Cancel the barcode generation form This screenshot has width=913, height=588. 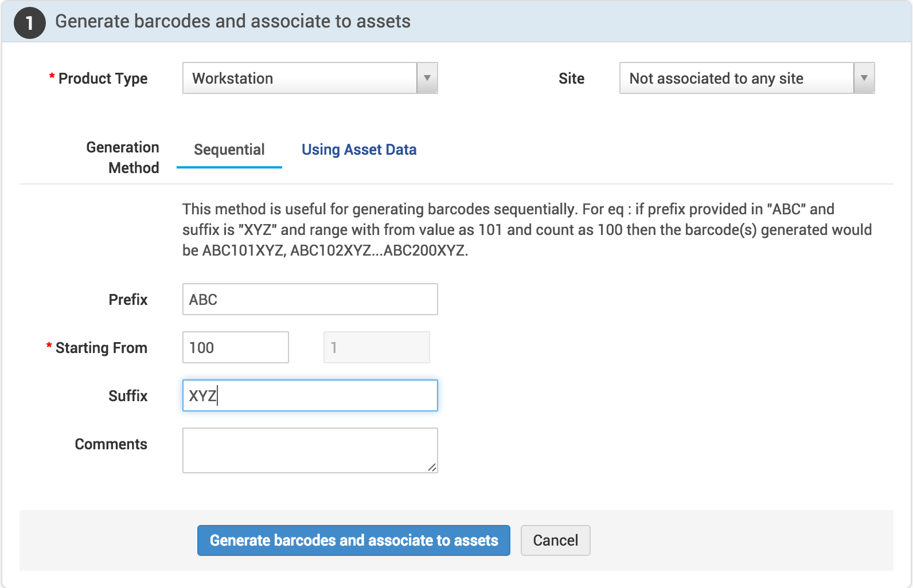[x=555, y=540]
